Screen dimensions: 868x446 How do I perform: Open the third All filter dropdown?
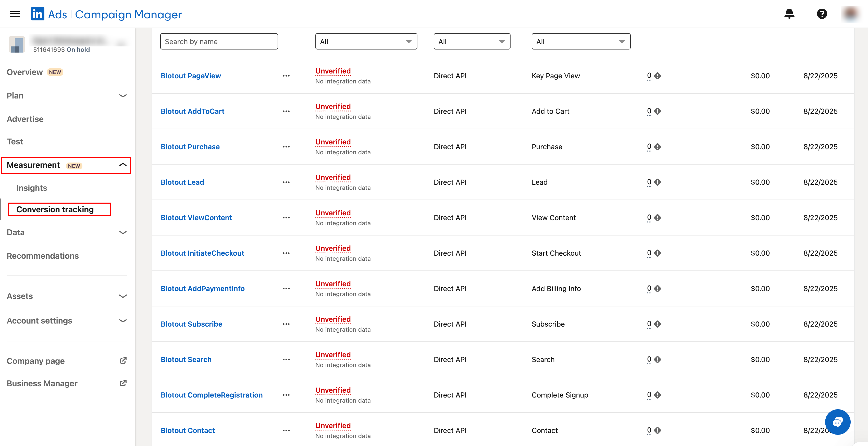[580, 41]
